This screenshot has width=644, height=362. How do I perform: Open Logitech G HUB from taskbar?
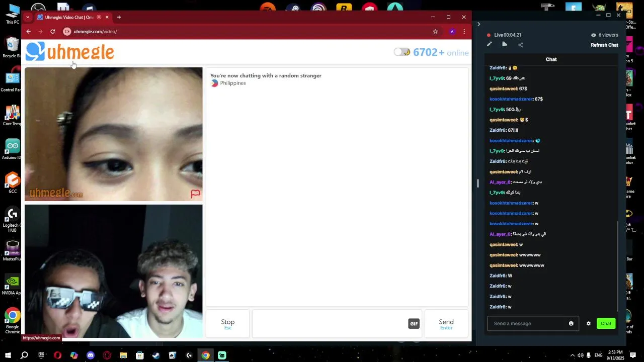[x=189, y=355]
